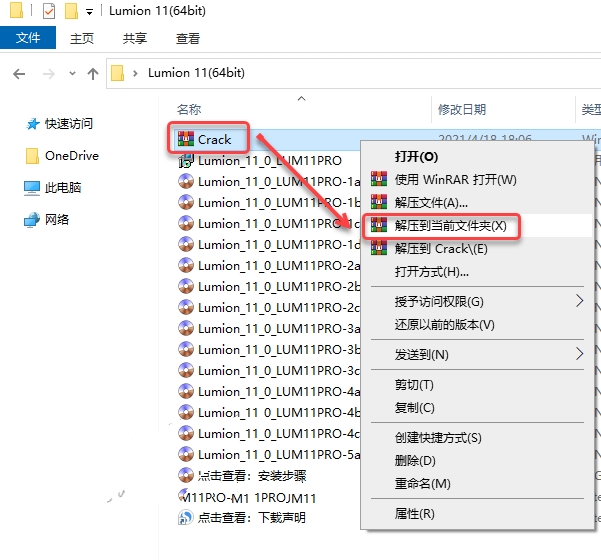Click the disc icon of Lumion_11_0_LUM11PRO-3b
The width and height of the screenshot is (601, 560).
(186, 350)
